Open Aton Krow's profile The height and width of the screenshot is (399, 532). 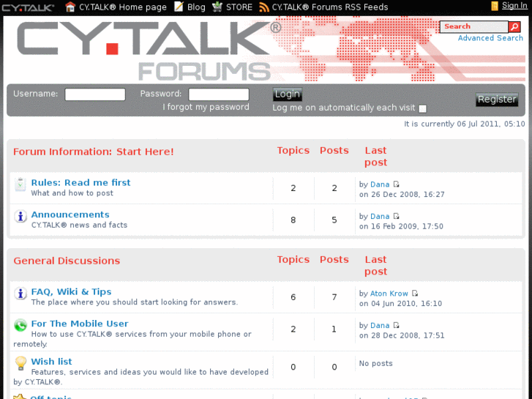click(389, 294)
